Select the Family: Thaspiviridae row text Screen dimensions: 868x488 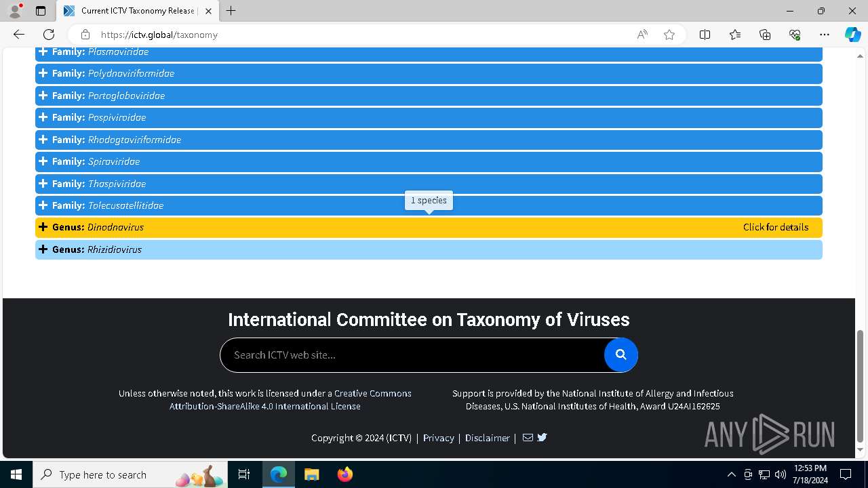coord(99,184)
